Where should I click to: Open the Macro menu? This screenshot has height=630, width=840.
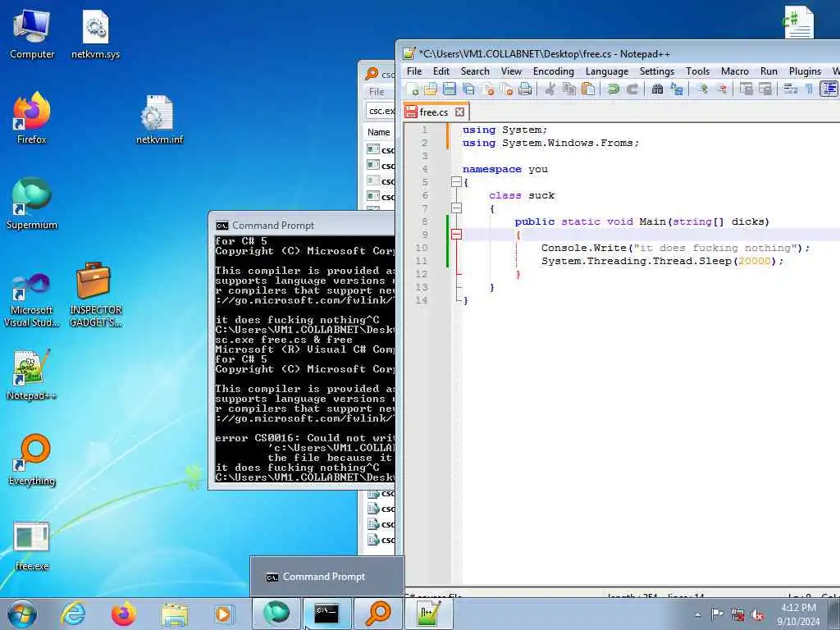click(x=734, y=71)
